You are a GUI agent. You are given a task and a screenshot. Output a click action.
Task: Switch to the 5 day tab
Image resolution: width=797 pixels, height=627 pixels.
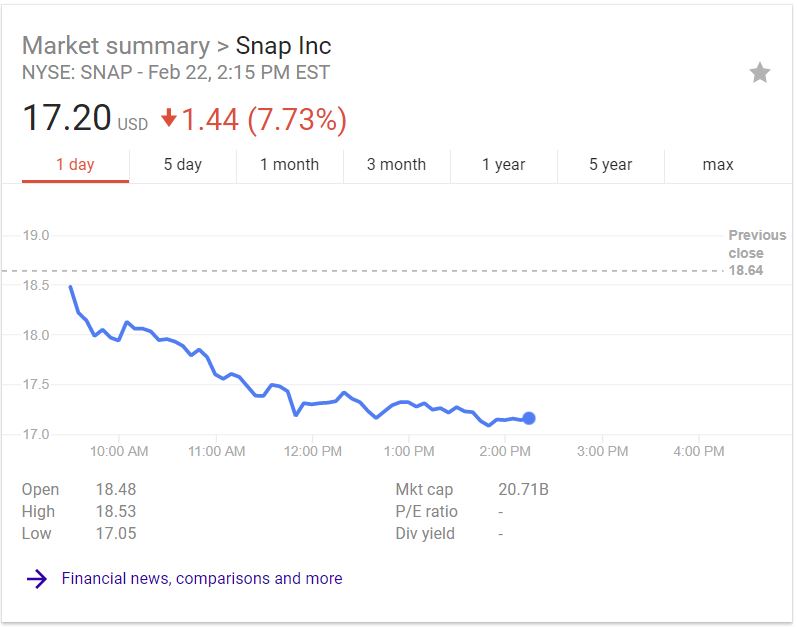point(183,165)
